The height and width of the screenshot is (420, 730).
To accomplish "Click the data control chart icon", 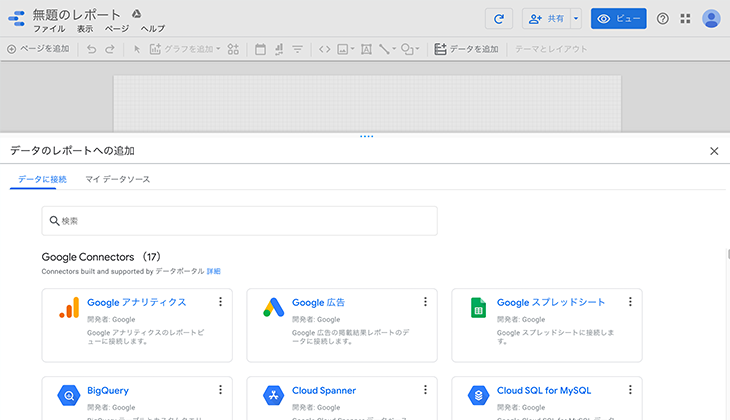I will pos(279,49).
